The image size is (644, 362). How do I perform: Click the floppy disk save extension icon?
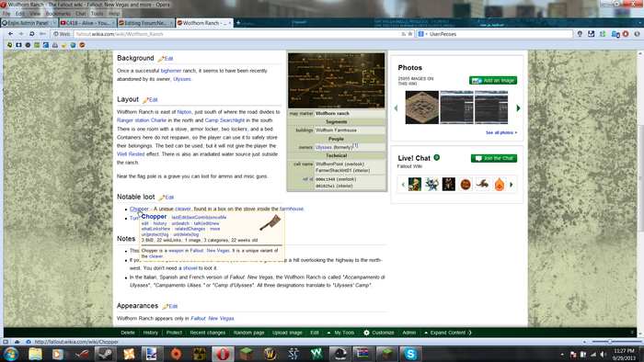(x=591, y=34)
